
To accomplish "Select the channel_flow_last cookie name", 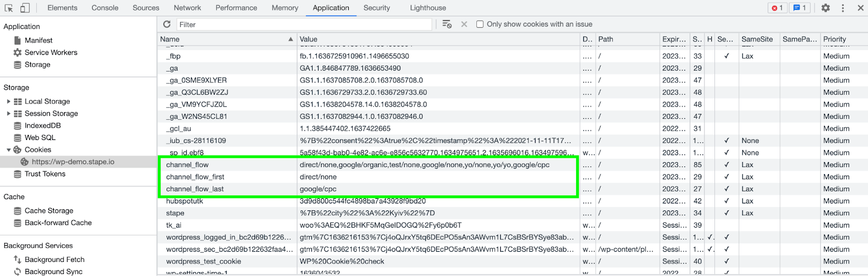I will pos(195,189).
